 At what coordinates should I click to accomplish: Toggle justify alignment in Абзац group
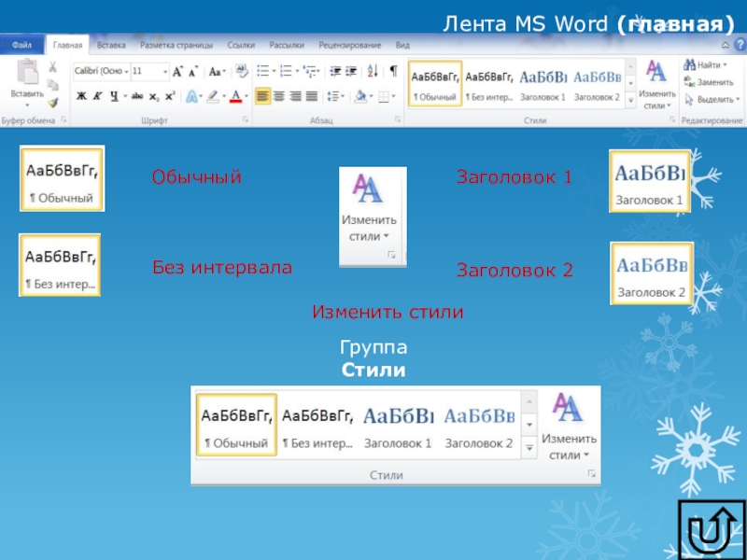(312, 97)
